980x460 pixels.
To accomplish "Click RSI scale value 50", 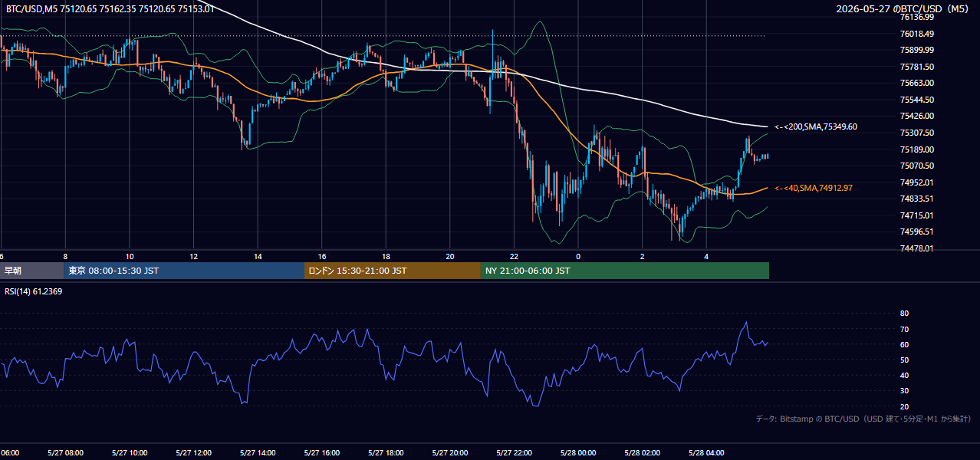I will click(904, 360).
